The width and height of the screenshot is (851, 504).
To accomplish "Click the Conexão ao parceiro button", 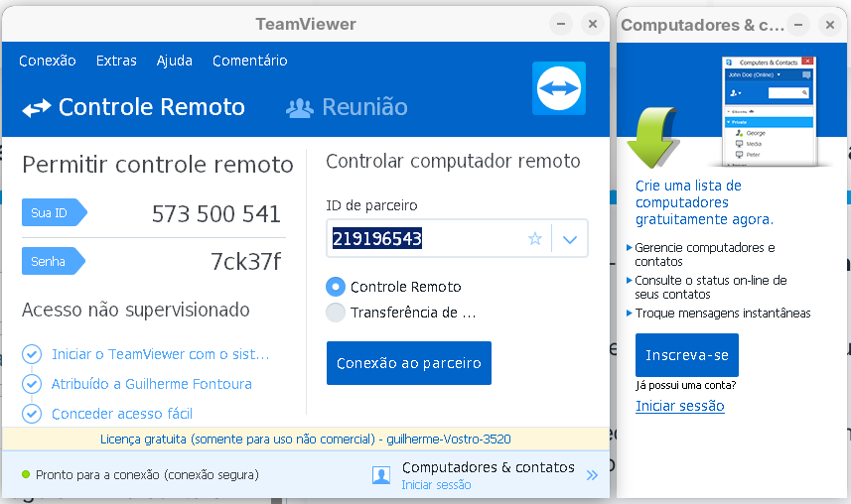I will (x=409, y=363).
